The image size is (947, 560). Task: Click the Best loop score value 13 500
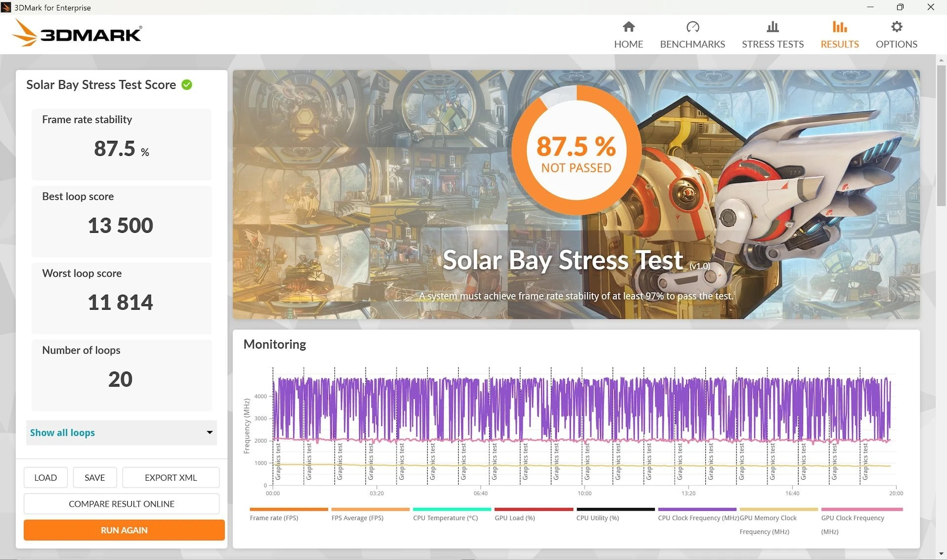coord(120,225)
